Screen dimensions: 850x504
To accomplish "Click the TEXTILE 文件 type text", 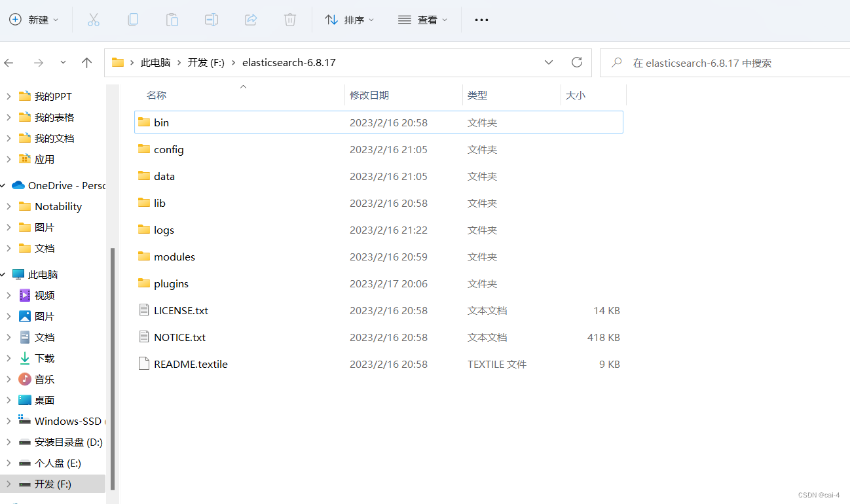I will coord(497,364).
